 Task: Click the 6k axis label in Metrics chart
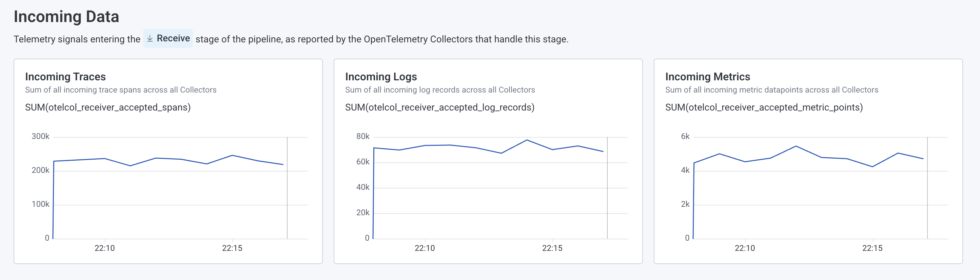coord(685,136)
